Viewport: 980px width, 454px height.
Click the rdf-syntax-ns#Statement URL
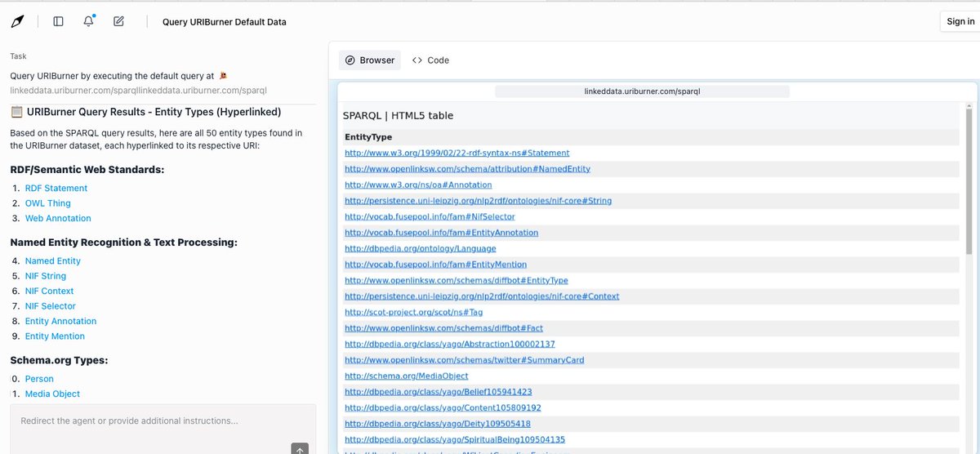pyautogui.click(x=457, y=153)
